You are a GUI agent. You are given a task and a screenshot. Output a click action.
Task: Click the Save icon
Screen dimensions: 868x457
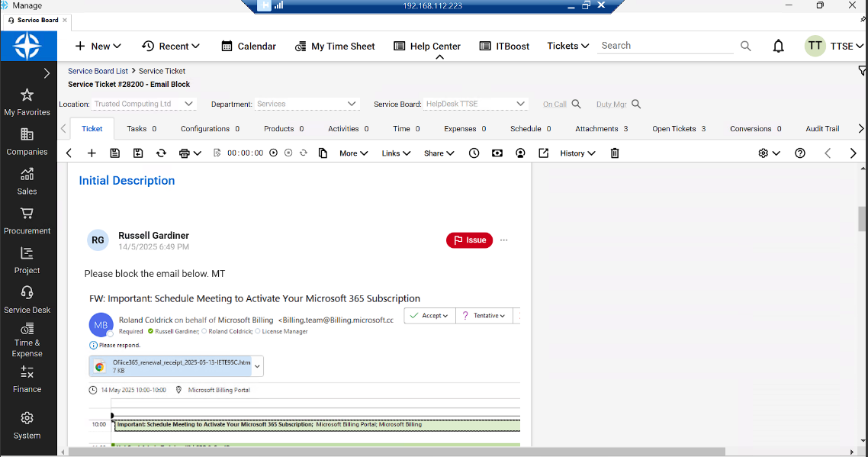pyautogui.click(x=114, y=153)
